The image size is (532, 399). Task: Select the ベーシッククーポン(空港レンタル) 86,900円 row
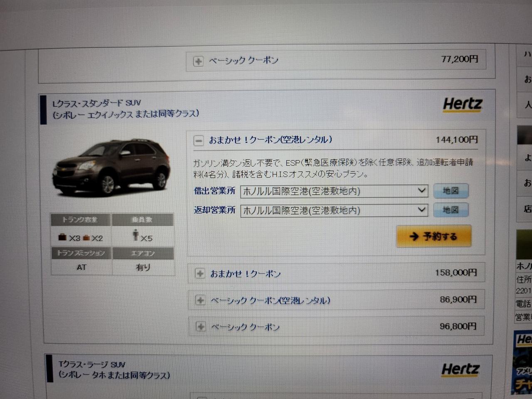point(336,300)
